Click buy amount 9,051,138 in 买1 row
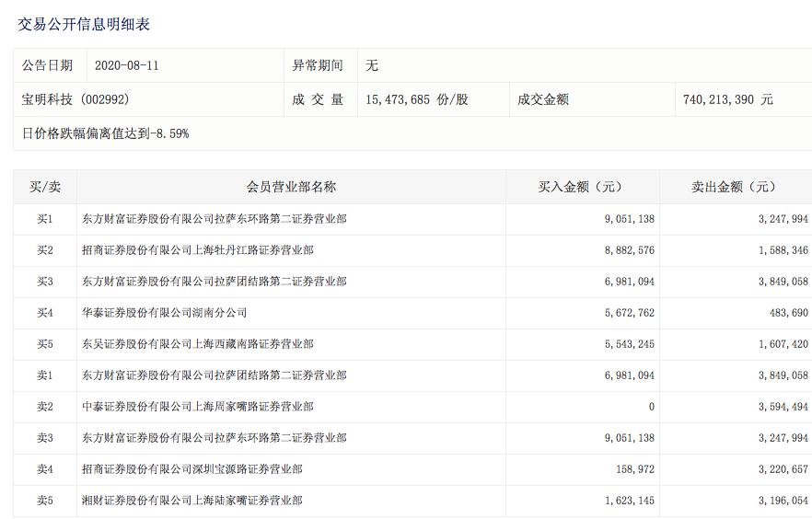The image size is (812, 519). click(629, 219)
